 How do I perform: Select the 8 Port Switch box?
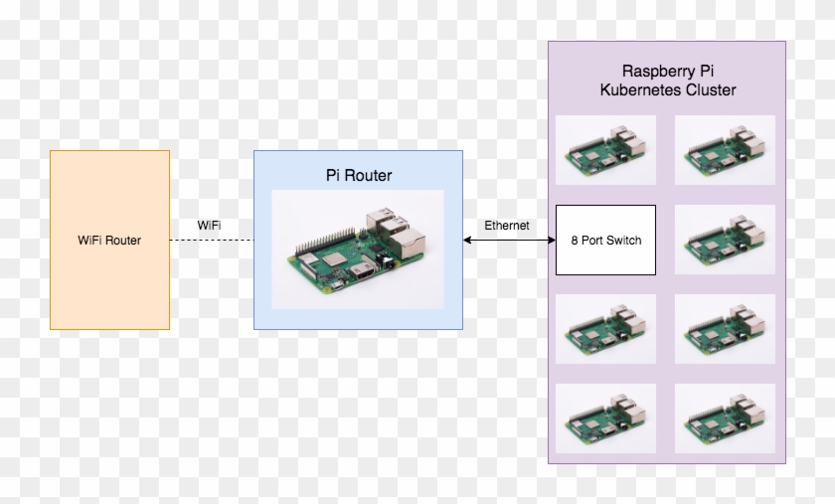tap(606, 240)
